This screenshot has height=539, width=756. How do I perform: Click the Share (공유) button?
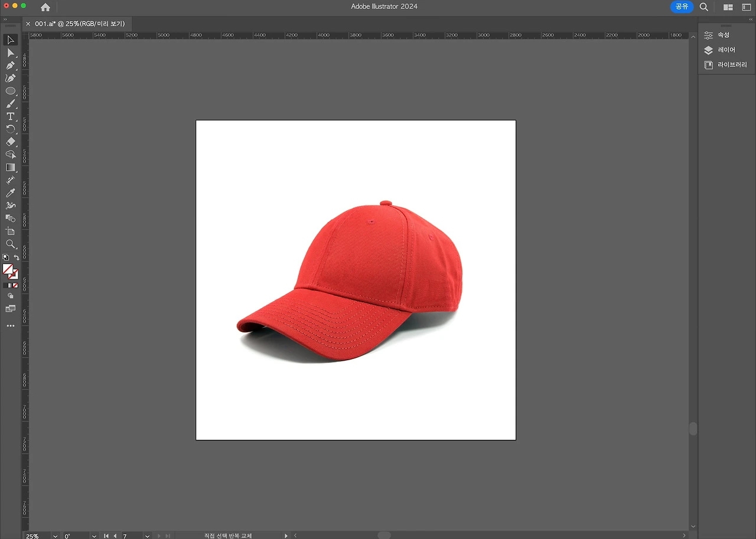click(x=682, y=6)
